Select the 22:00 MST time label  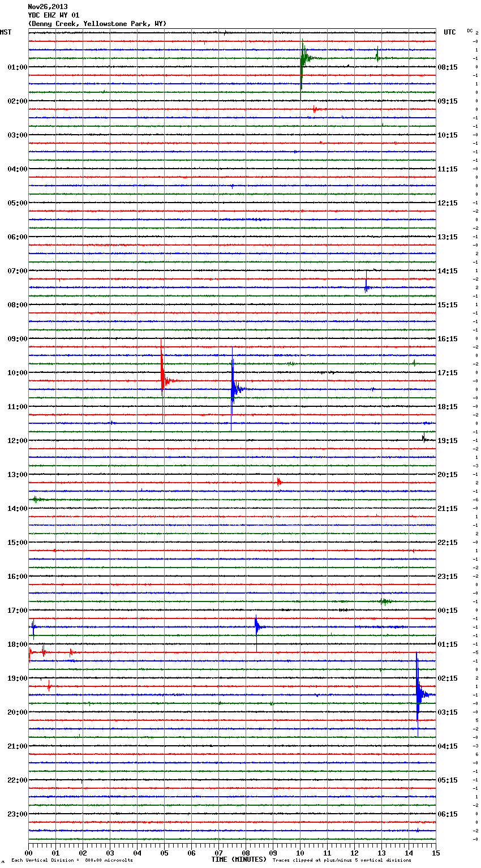[x=18, y=780]
